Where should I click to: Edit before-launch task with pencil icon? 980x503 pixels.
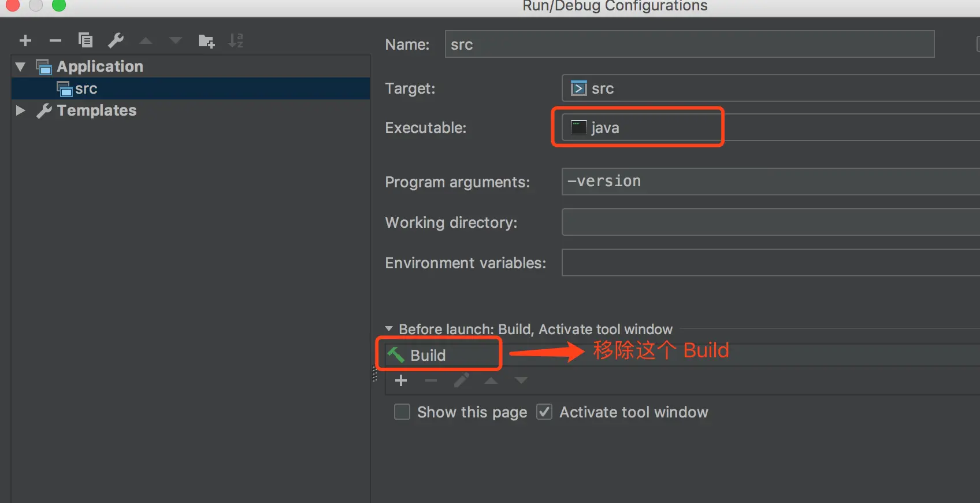pyautogui.click(x=461, y=380)
